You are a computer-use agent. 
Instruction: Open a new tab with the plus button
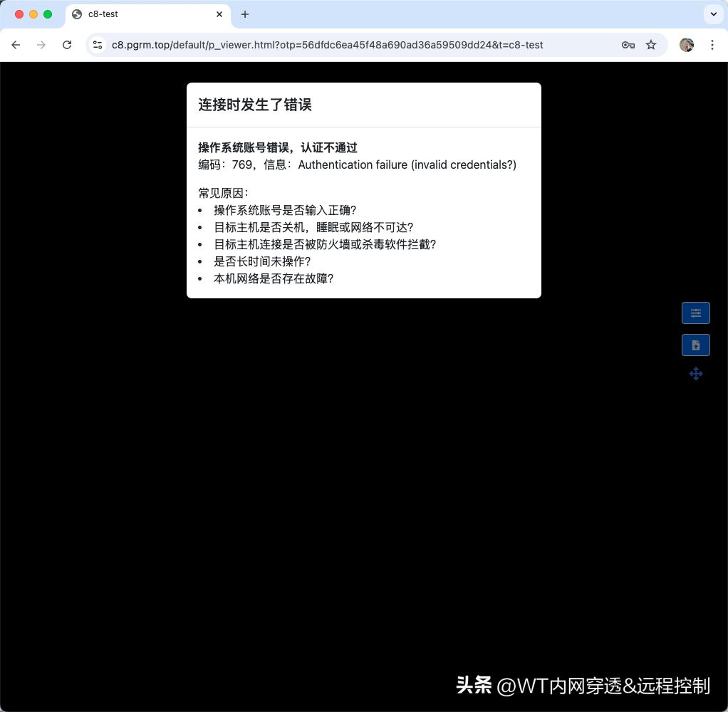245,14
